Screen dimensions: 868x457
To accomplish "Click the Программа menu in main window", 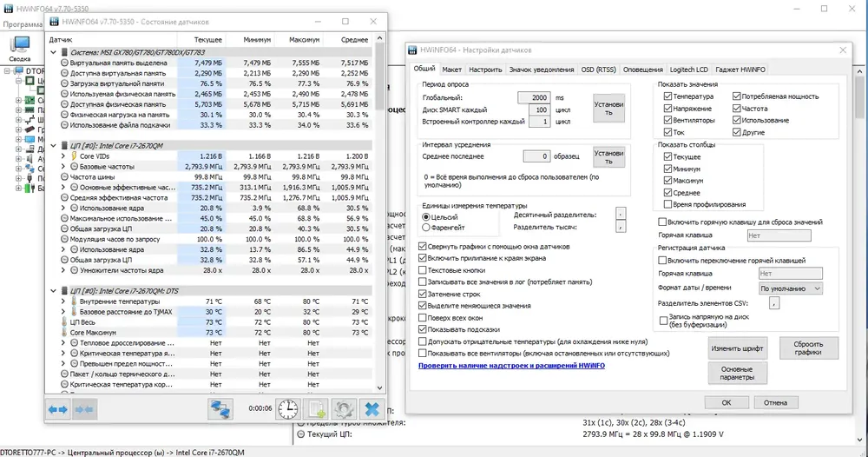I will (23, 24).
